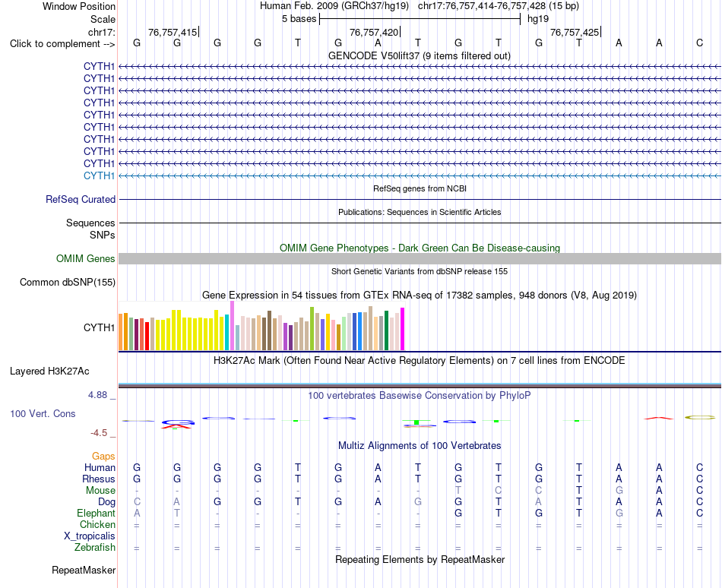The width and height of the screenshot is (722, 588).
Task: Click the 'RepeatMasker' track label
Action: pos(84,570)
